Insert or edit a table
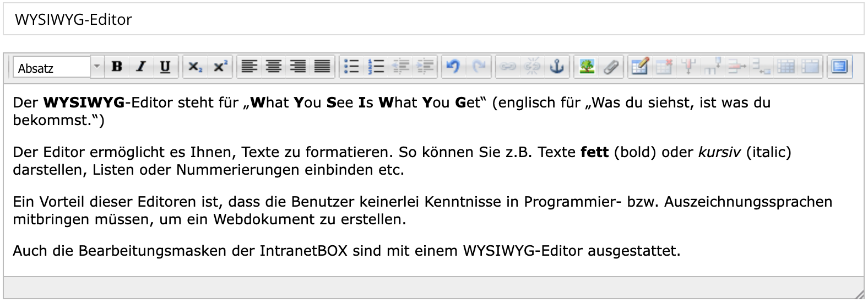Image resolution: width=868 pixels, height=302 pixels. point(640,67)
